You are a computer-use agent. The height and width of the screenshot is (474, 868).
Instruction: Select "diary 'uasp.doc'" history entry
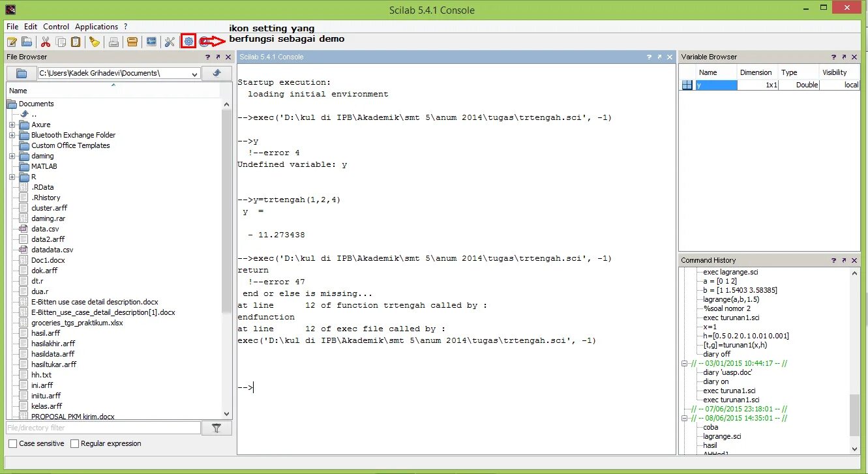[728, 372]
